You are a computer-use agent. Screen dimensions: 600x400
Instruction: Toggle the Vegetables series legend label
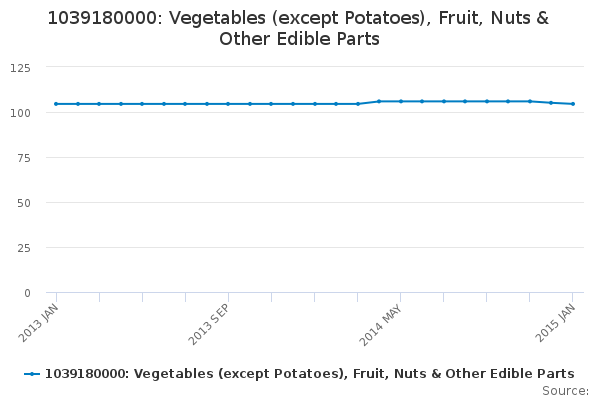310,373
